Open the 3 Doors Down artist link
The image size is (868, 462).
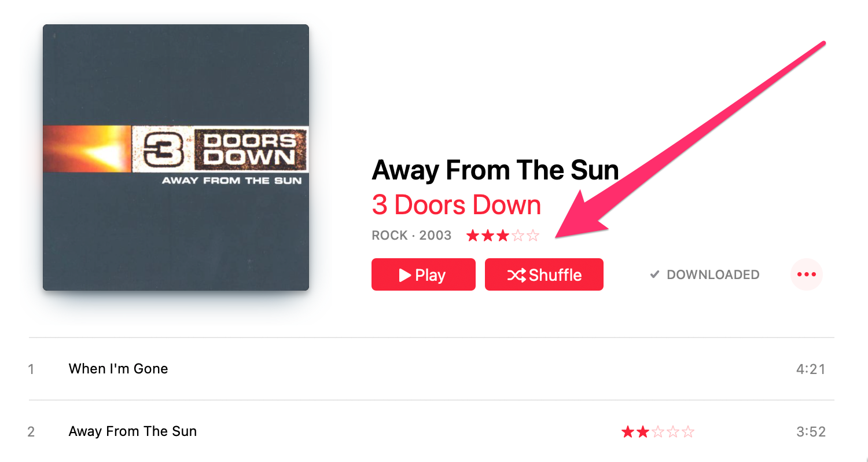click(x=456, y=205)
